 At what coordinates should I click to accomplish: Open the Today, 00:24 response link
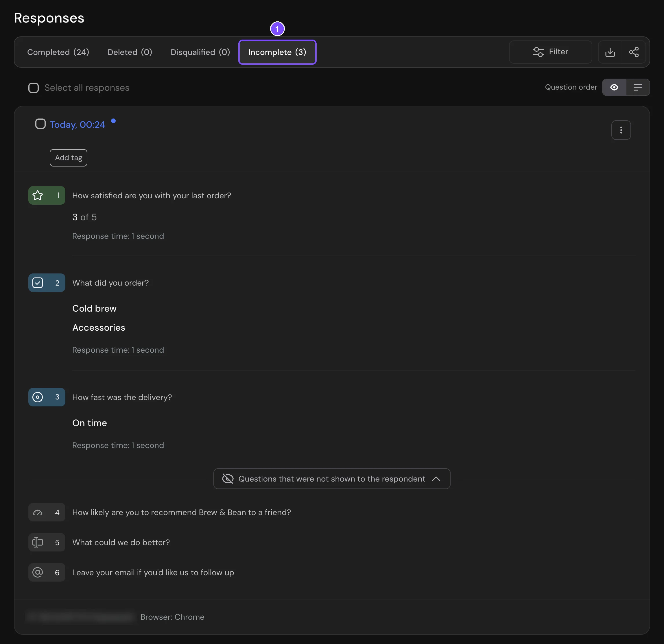tap(77, 125)
